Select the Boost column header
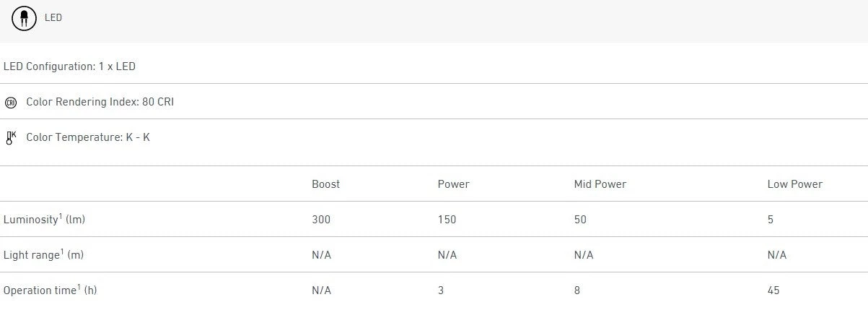 (325, 184)
